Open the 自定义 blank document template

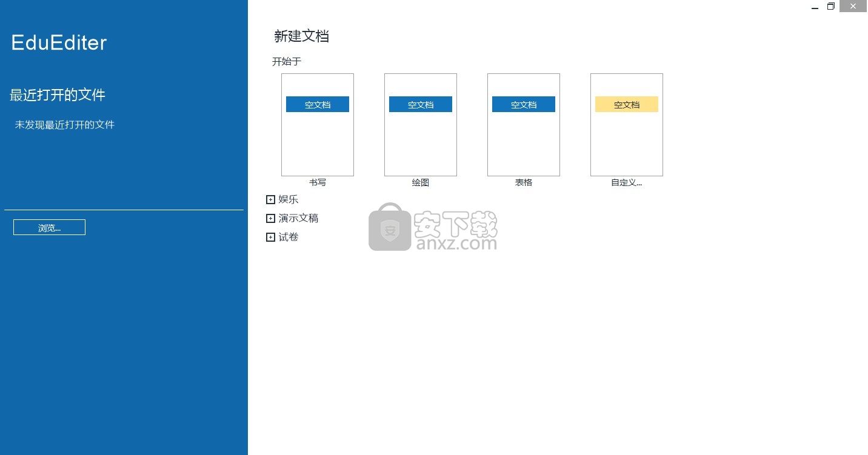(627, 125)
